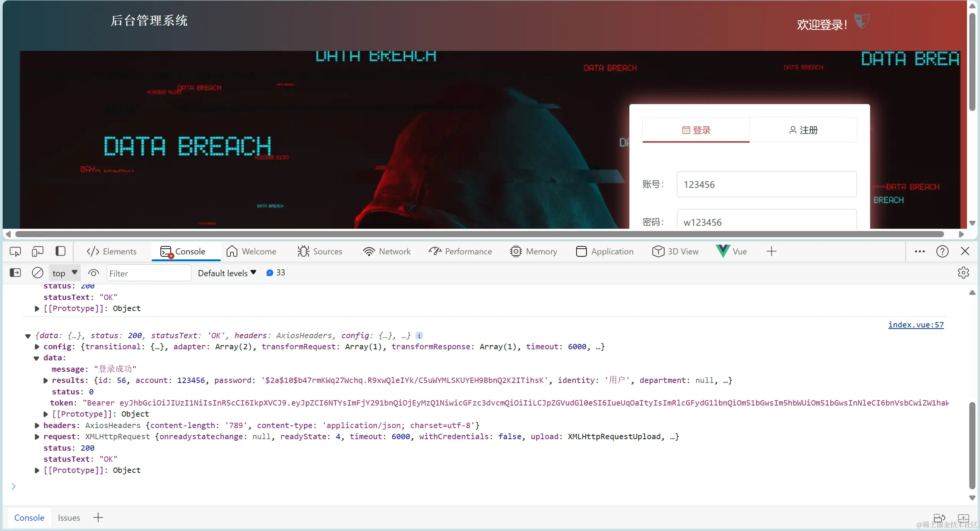Open the Vue devtools tab
980x531 pixels.
pyautogui.click(x=732, y=251)
